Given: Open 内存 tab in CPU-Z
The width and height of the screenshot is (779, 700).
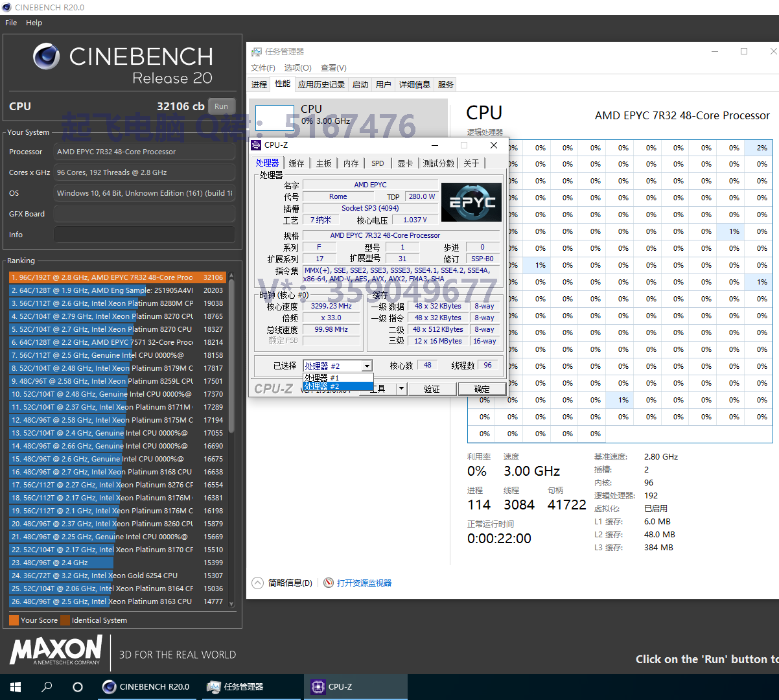Looking at the screenshot, I should pos(351,163).
